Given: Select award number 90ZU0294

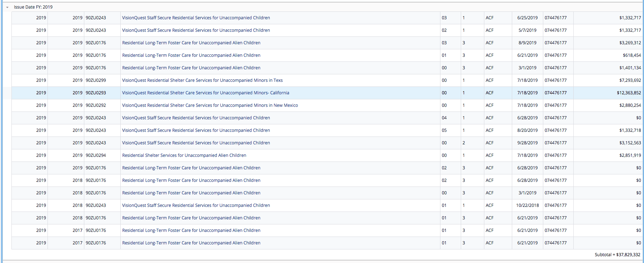Looking at the screenshot, I should (x=96, y=155).
